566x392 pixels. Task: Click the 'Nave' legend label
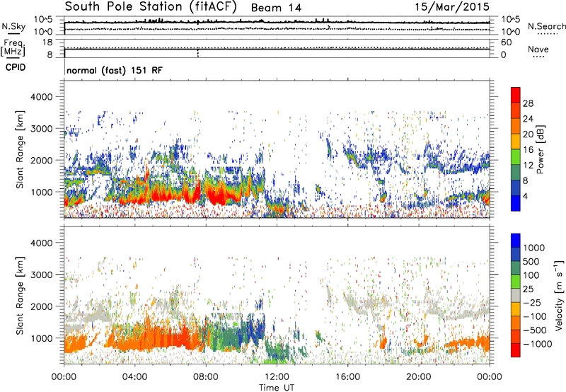(538, 50)
